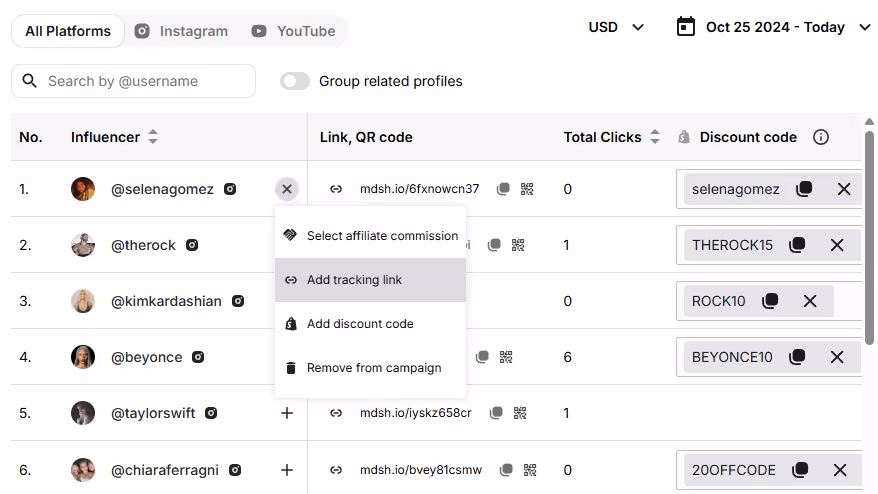This screenshot has width=878, height=494.
Task: Open QR code for mdsh.io/iyskz658cr
Action: (520, 413)
